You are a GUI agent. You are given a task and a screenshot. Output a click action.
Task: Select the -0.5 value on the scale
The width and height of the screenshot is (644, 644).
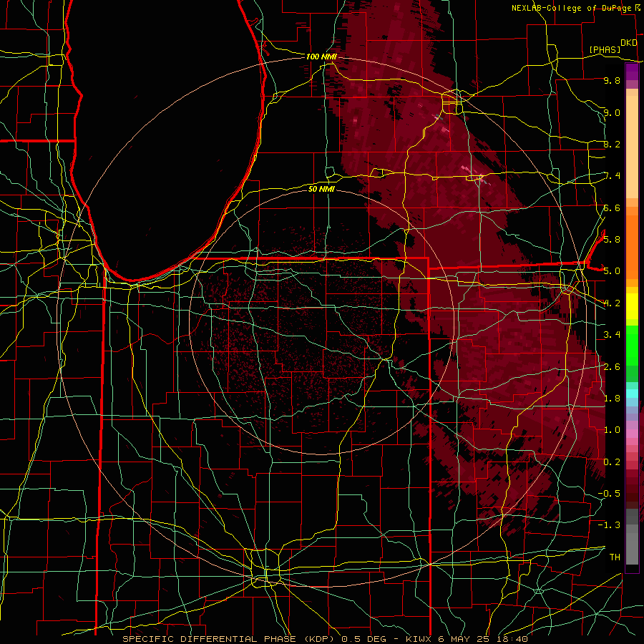(x=609, y=493)
